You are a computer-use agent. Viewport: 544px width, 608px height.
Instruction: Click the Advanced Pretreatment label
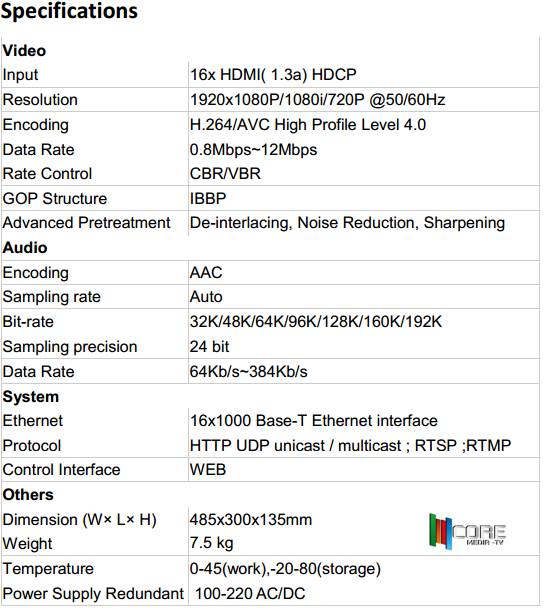86,223
